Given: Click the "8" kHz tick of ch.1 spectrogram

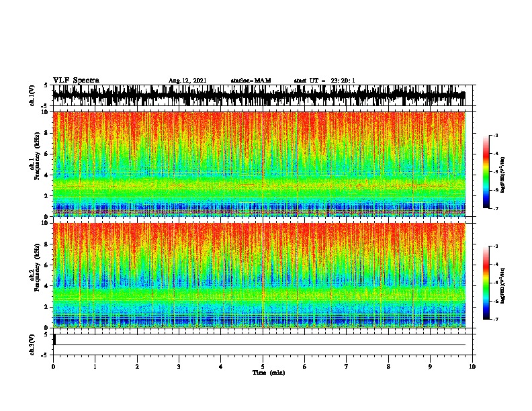Looking at the screenshot, I should [x=47, y=133].
